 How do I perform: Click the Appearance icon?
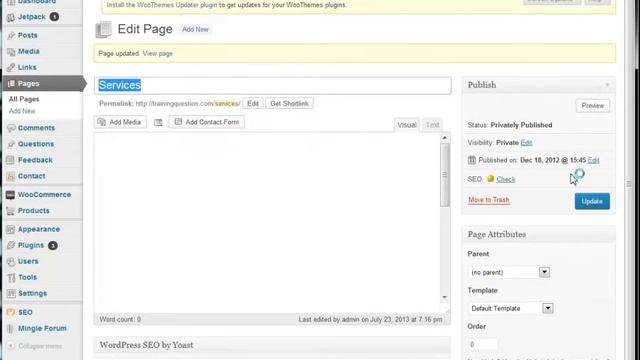click(11, 229)
